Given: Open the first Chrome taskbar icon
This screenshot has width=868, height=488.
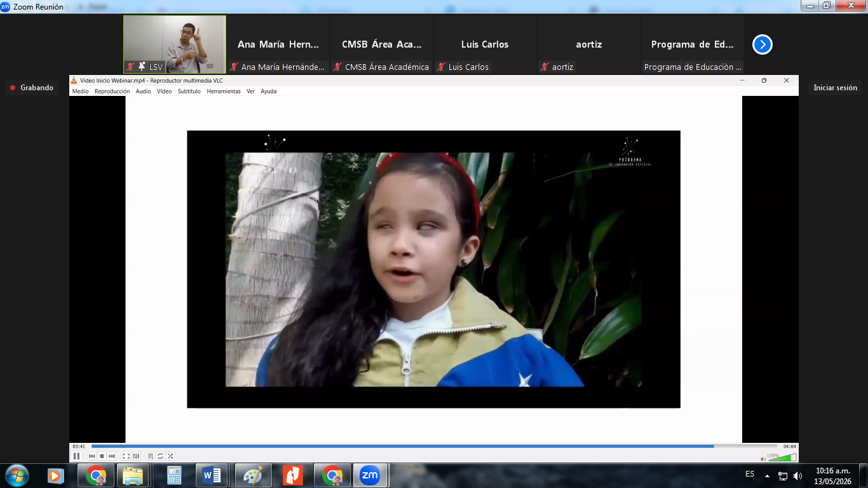Looking at the screenshot, I should pos(96,475).
